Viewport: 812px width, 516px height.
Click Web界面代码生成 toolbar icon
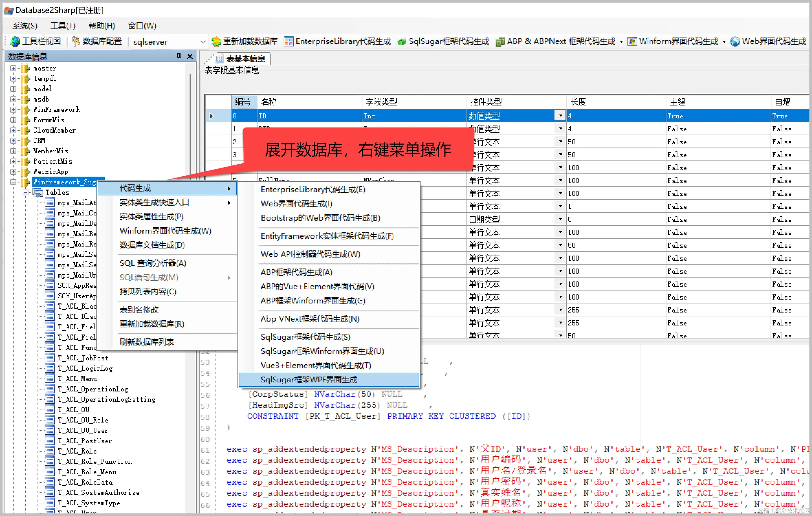735,41
